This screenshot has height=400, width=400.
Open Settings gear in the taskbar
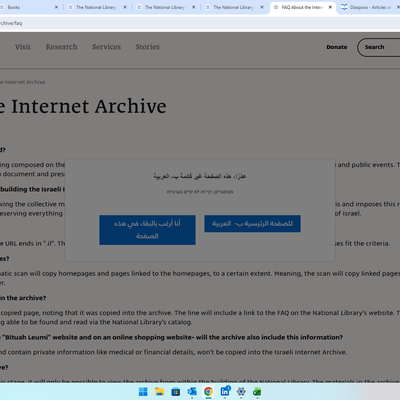(x=241, y=392)
